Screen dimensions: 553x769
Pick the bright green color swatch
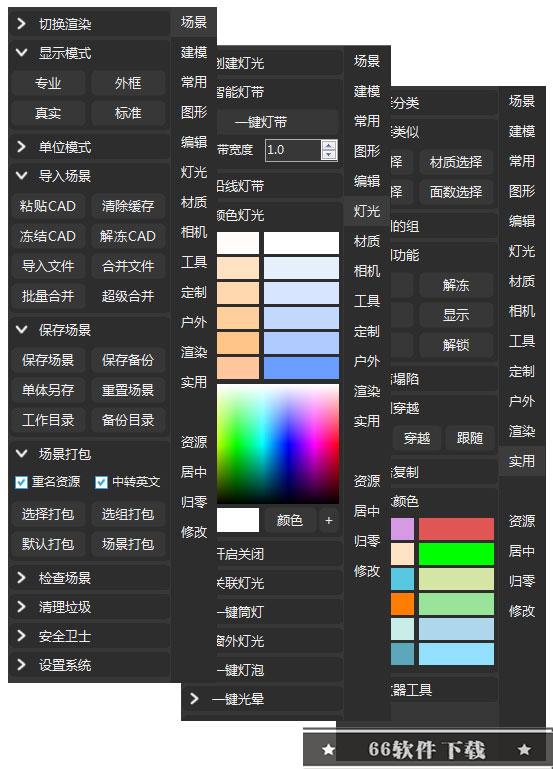coord(456,553)
